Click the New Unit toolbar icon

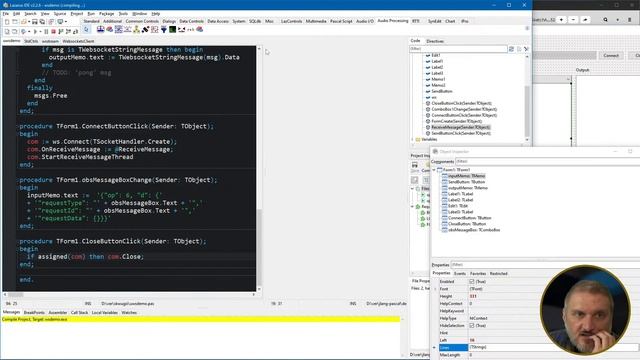7,22
